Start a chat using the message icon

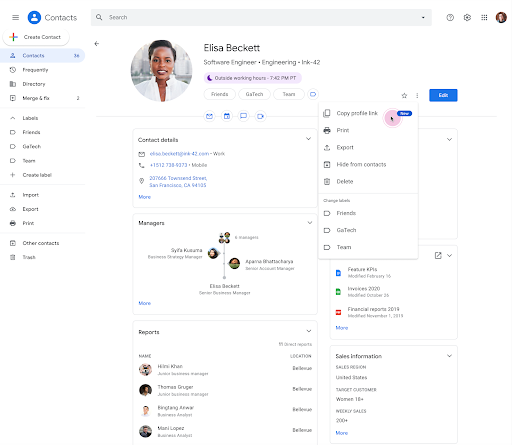(244, 116)
